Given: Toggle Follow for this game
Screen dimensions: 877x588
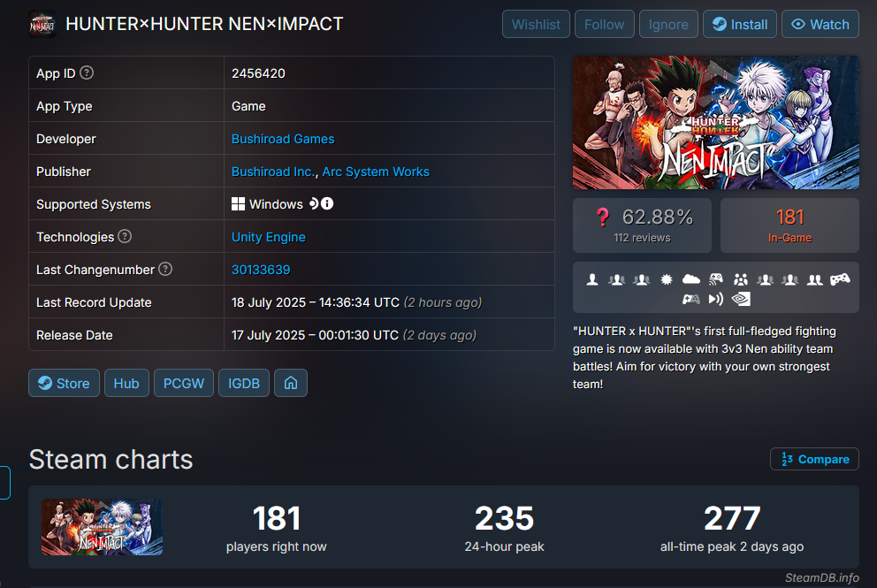Looking at the screenshot, I should (604, 24).
